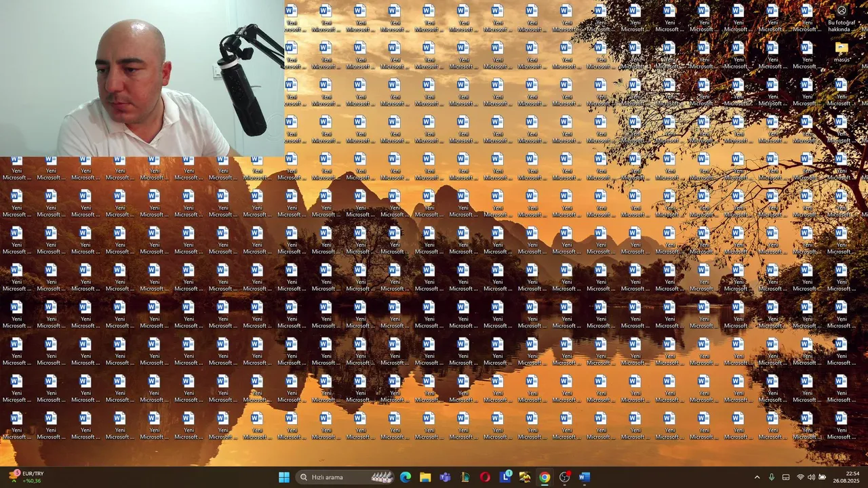Switch to Microsoft Word on the taskbar
Viewport: 868px width, 488px height.
pos(585,477)
